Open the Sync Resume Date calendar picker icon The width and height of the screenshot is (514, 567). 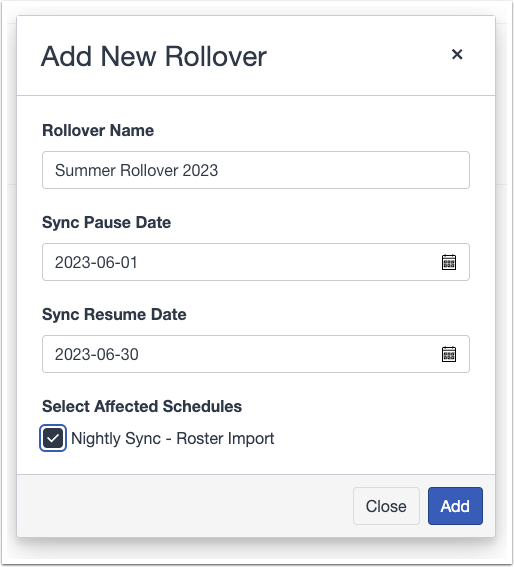click(x=449, y=354)
